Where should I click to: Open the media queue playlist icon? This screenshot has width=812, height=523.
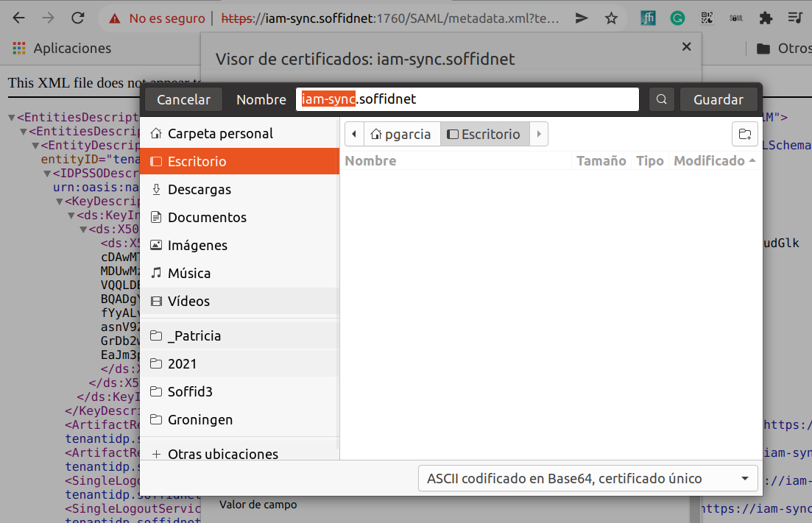click(x=795, y=18)
